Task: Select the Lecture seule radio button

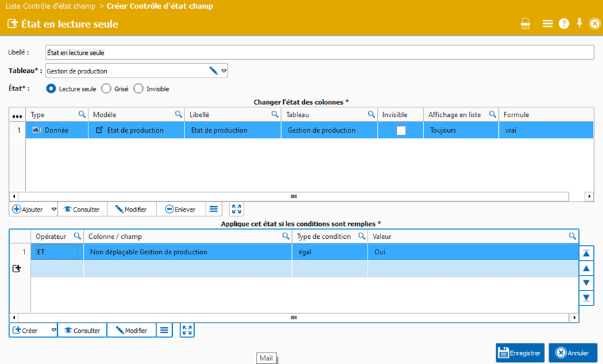Action: coord(51,88)
